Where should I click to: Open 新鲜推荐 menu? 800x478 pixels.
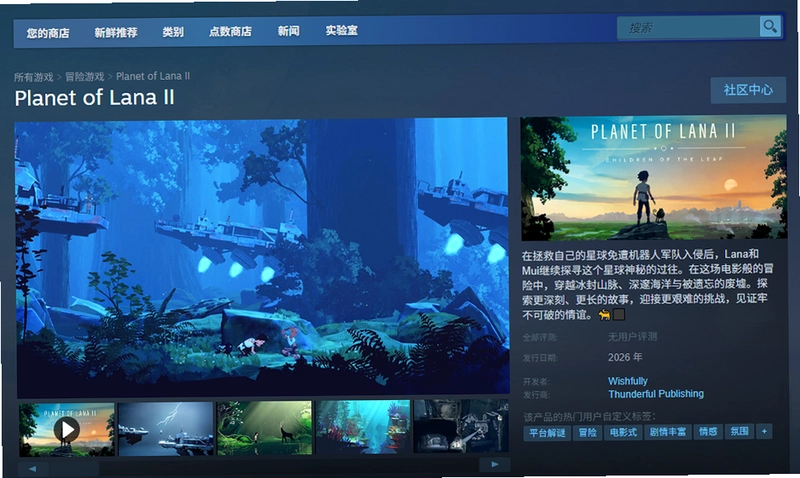pyautogui.click(x=116, y=33)
